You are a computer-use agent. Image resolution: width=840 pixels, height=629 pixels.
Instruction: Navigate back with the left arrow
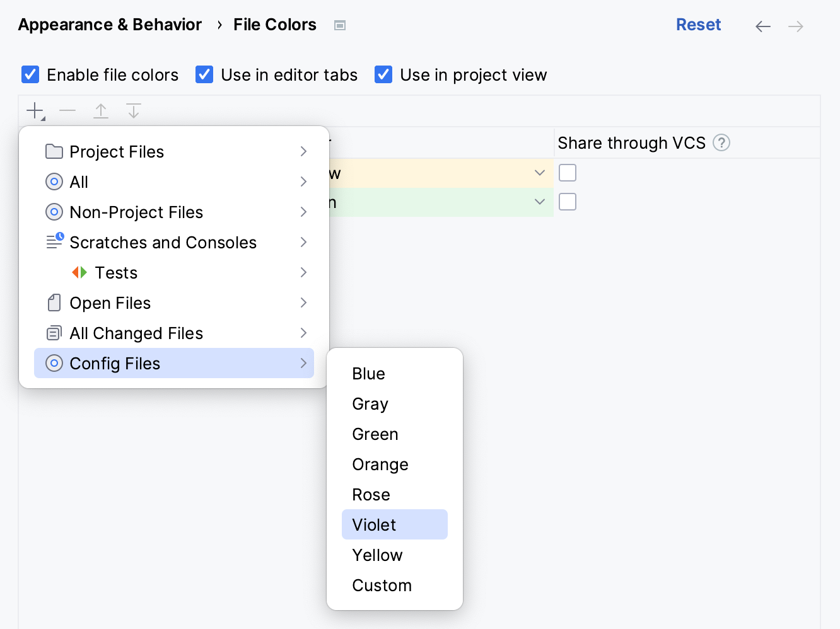coord(763,26)
